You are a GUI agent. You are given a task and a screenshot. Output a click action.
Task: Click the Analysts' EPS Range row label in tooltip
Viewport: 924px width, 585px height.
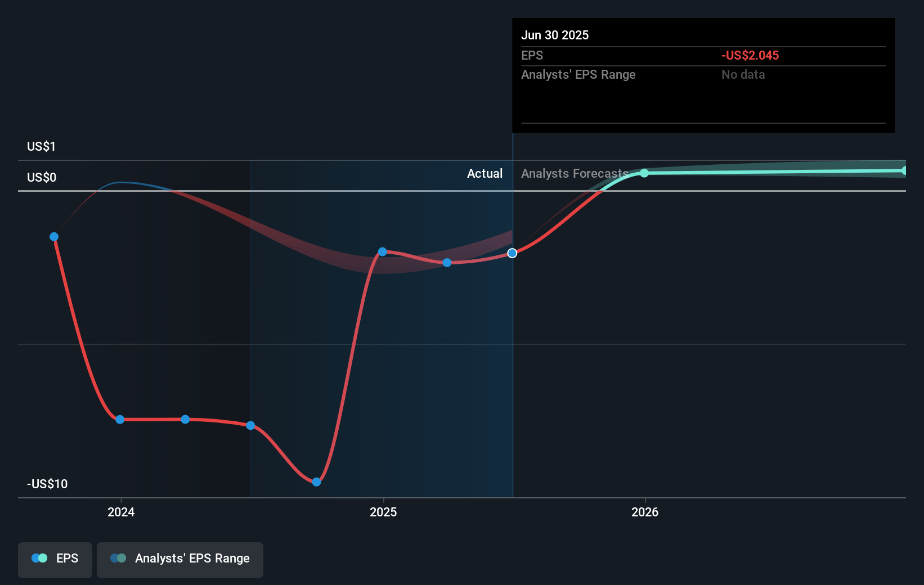(578, 74)
